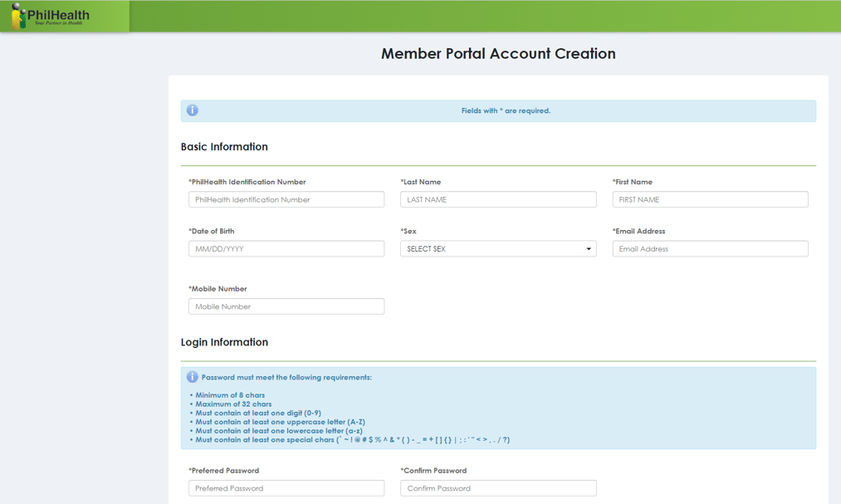Click info icon beside password requirements heading
The image size is (841, 504).
click(x=193, y=377)
